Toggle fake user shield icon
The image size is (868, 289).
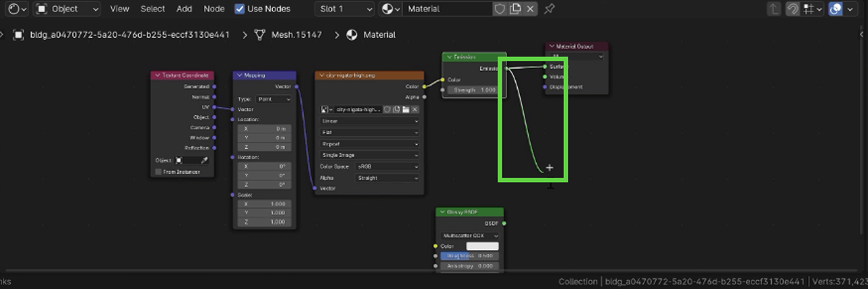(499, 9)
